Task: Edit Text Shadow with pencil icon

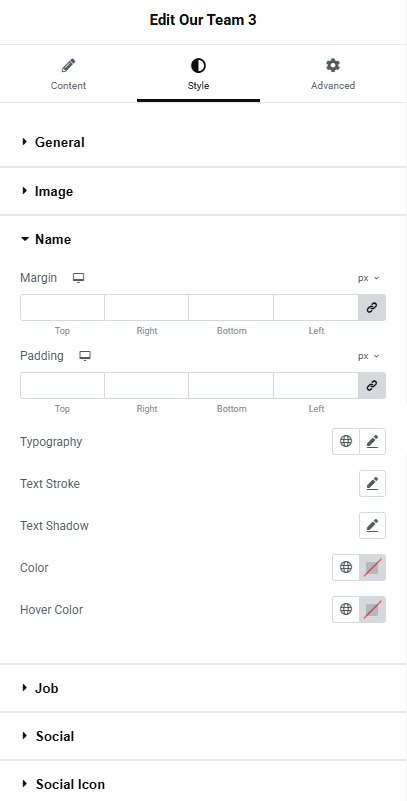Action: (372, 525)
